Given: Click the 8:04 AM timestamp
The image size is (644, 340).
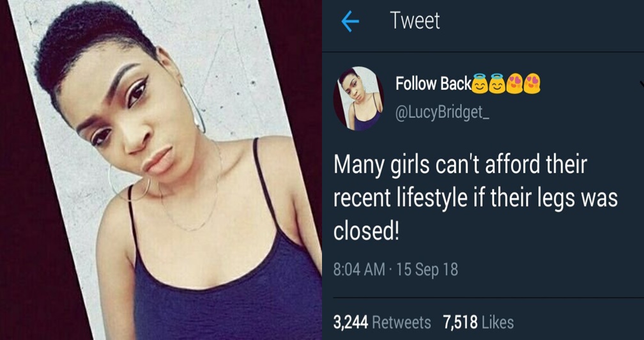Looking at the screenshot, I should (359, 270).
